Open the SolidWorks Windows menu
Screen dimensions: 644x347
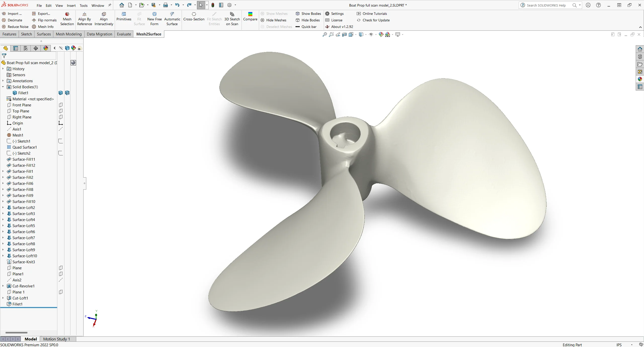pyautogui.click(x=98, y=5)
